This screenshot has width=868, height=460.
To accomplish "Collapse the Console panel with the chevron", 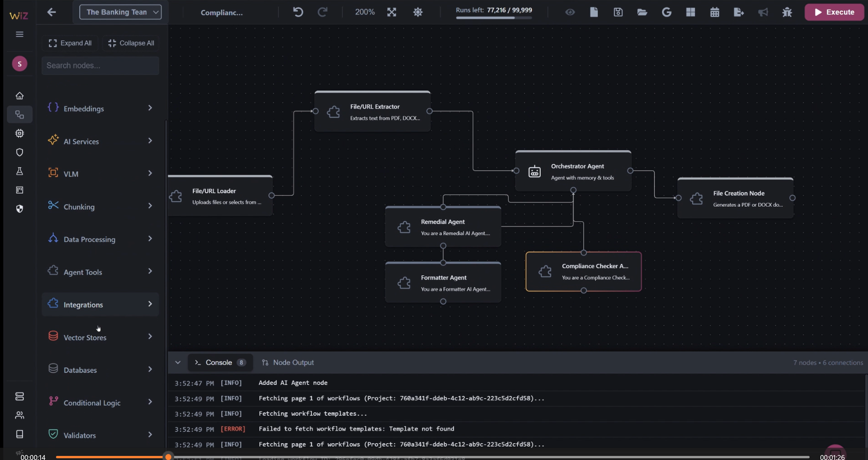I will click(x=178, y=362).
